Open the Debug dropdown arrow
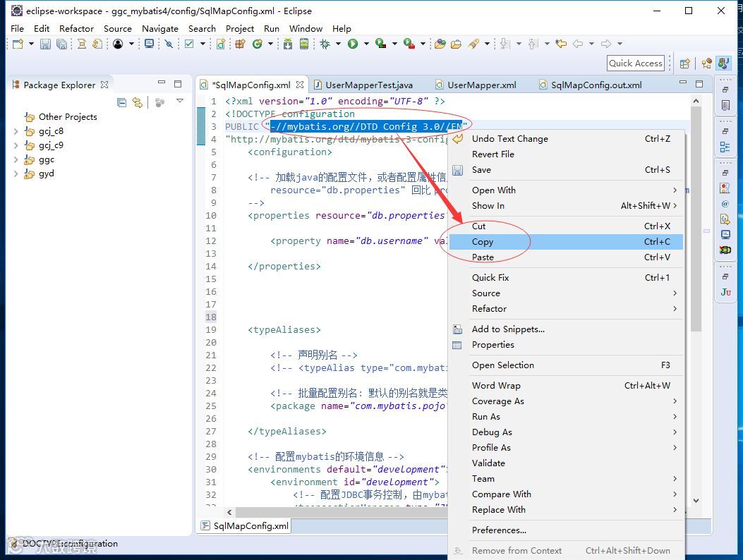Image resolution: width=743 pixels, height=560 pixels. click(338, 44)
